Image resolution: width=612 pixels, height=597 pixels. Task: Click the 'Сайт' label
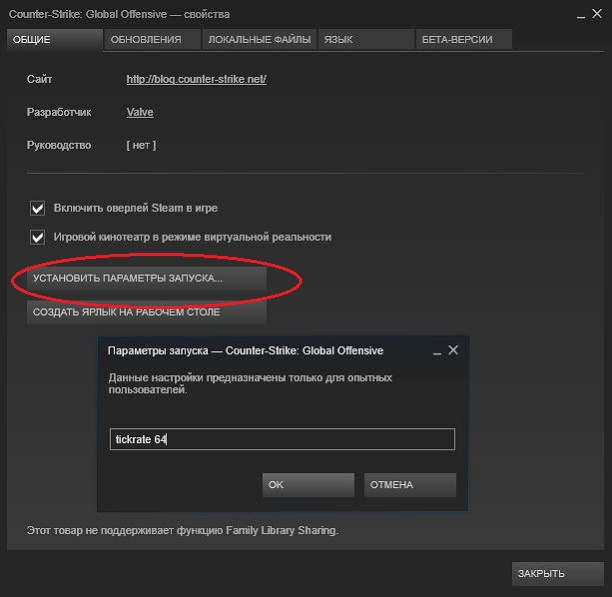[39, 79]
